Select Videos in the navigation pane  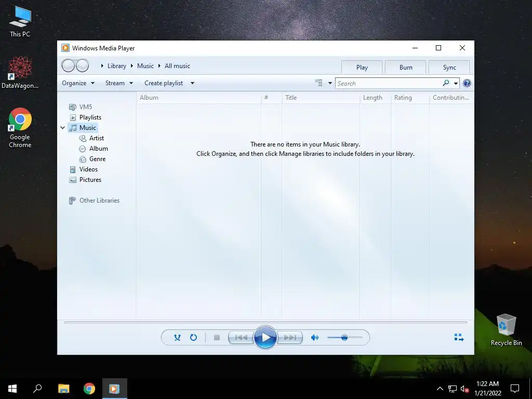(x=84, y=169)
